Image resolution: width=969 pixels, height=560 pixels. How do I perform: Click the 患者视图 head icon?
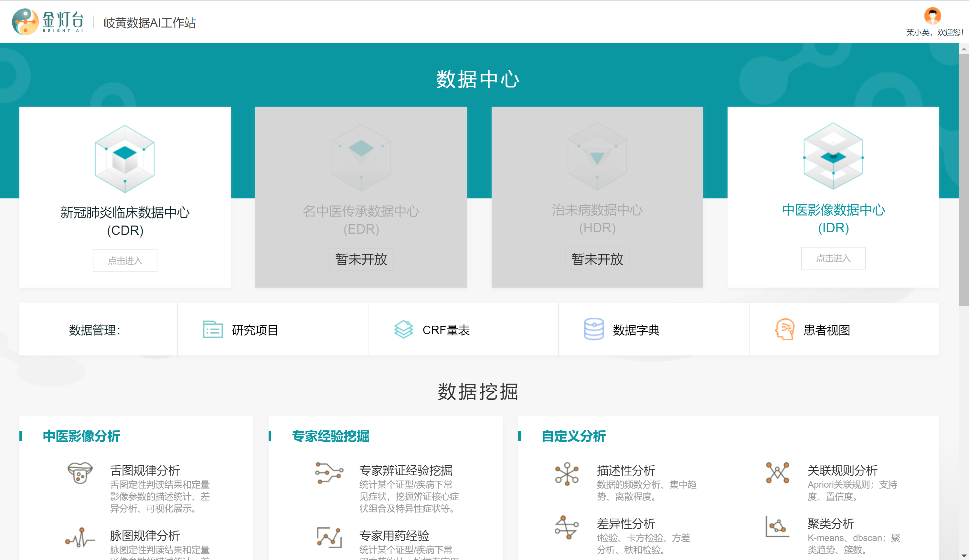(784, 329)
